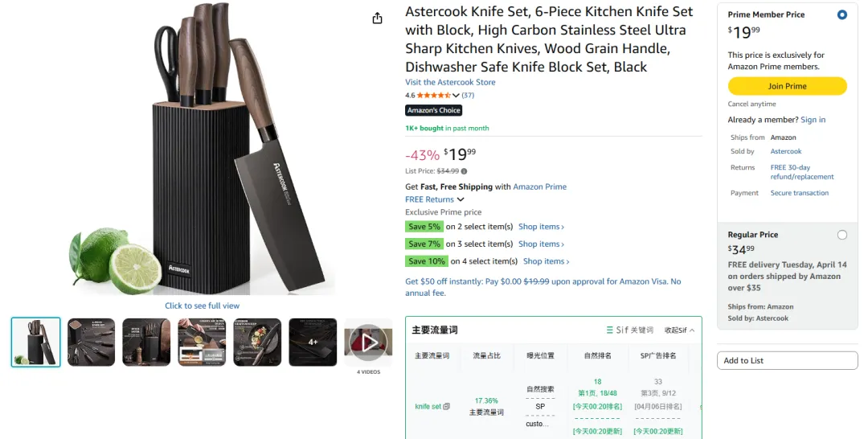Open the Sif keyword menu icon
Image resolution: width=868 pixels, height=439 pixels.
(x=610, y=330)
